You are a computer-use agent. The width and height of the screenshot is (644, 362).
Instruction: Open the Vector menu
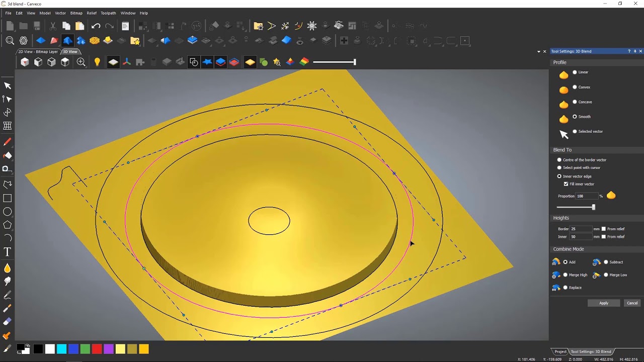pyautogui.click(x=60, y=13)
